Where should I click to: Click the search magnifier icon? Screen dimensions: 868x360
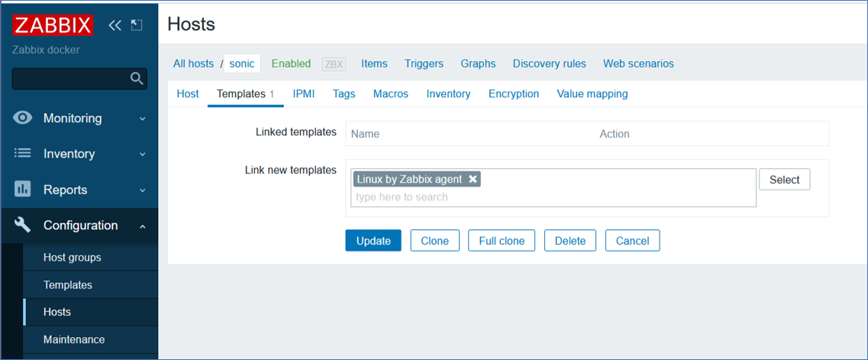click(x=136, y=78)
